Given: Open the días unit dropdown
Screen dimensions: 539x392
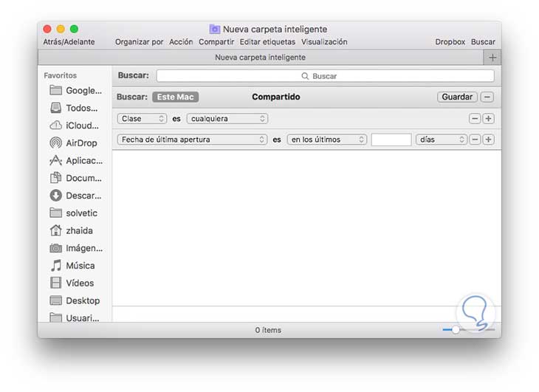Looking at the screenshot, I should pyautogui.click(x=442, y=140).
